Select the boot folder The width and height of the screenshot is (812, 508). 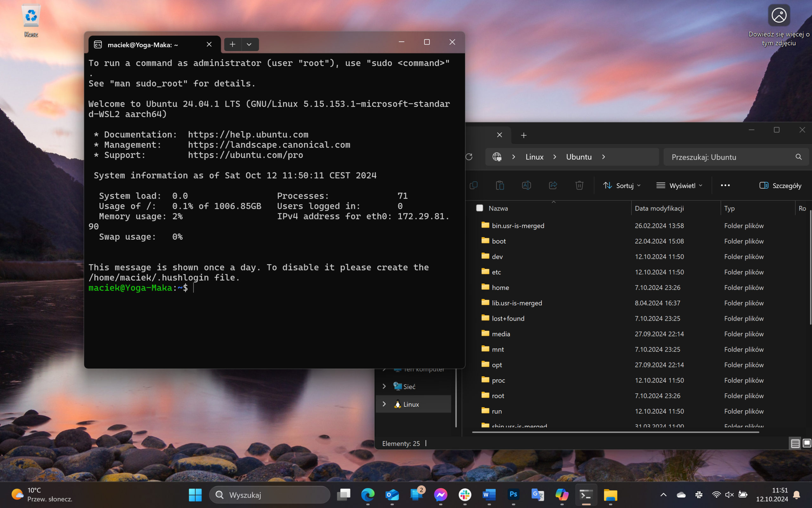[x=499, y=241]
